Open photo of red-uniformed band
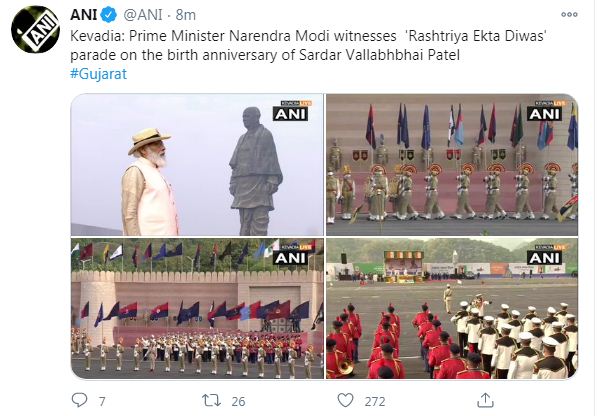 pyautogui.click(x=452, y=309)
